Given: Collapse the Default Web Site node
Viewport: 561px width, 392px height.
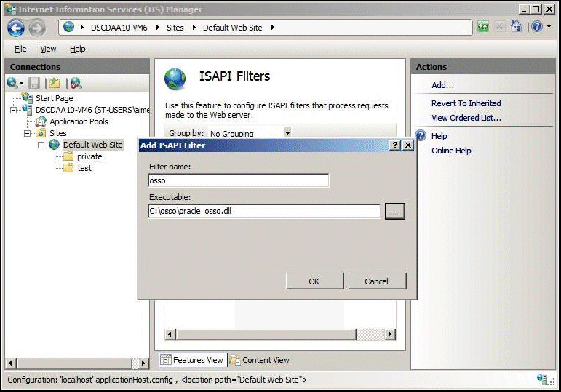Looking at the screenshot, I should click(x=41, y=145).
